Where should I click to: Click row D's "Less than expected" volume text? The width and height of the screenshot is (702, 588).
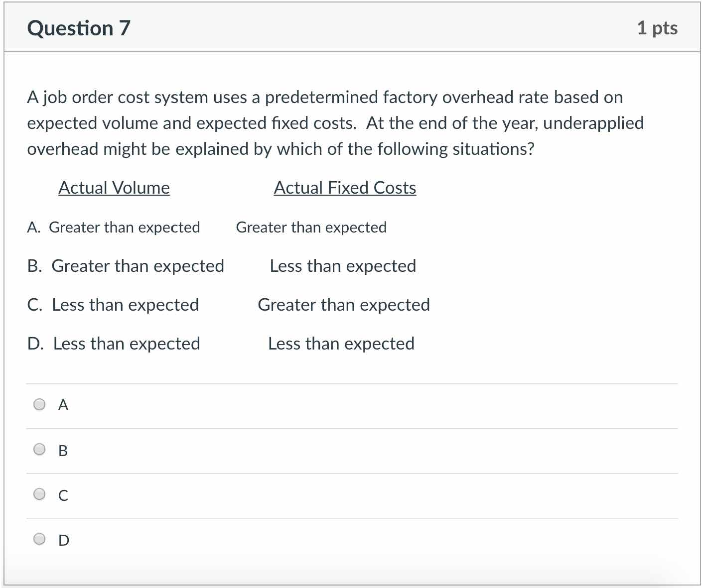pyautogui.click(x=127, y=344)
